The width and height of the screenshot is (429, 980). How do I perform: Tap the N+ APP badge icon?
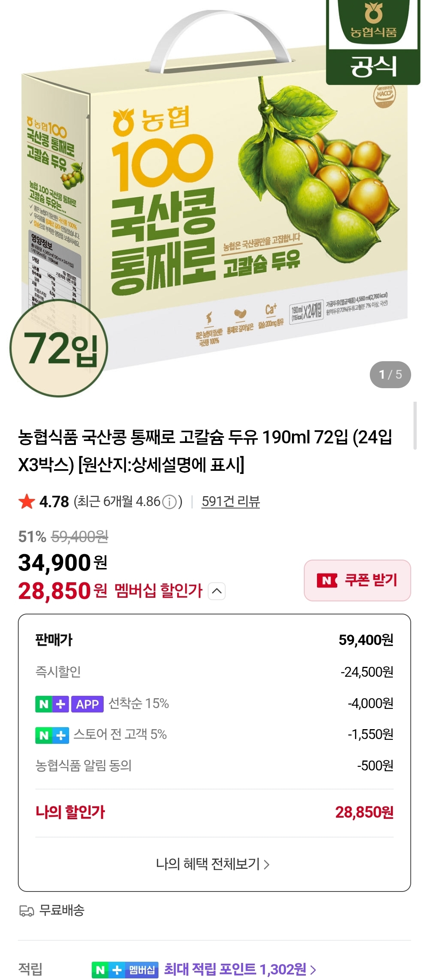[69, 704]
